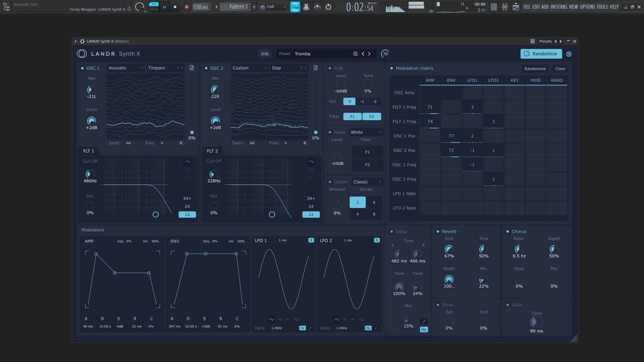
Task: Stop playback with the stop button
Action: [x=175, y=7]
